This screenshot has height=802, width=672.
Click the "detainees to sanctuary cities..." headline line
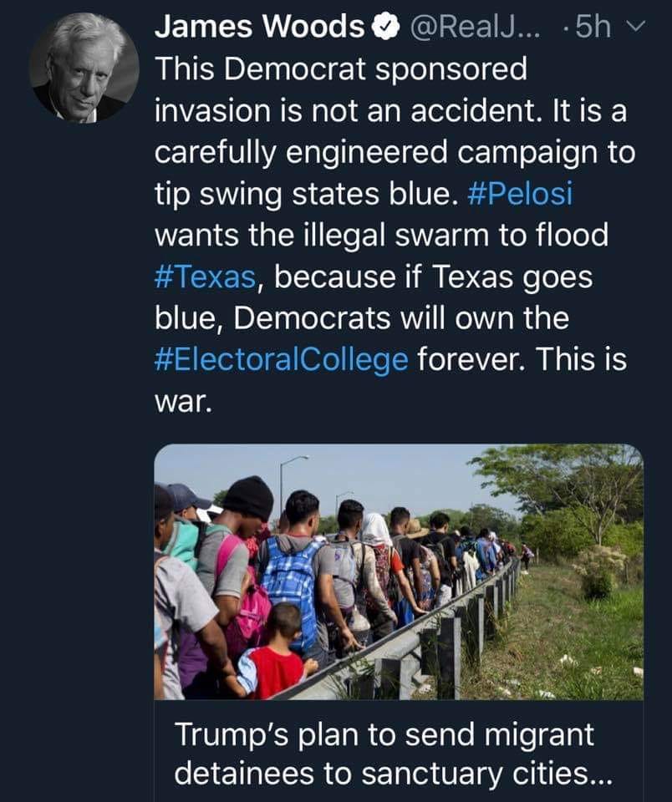pyautogui.click(x=393, y=774)
